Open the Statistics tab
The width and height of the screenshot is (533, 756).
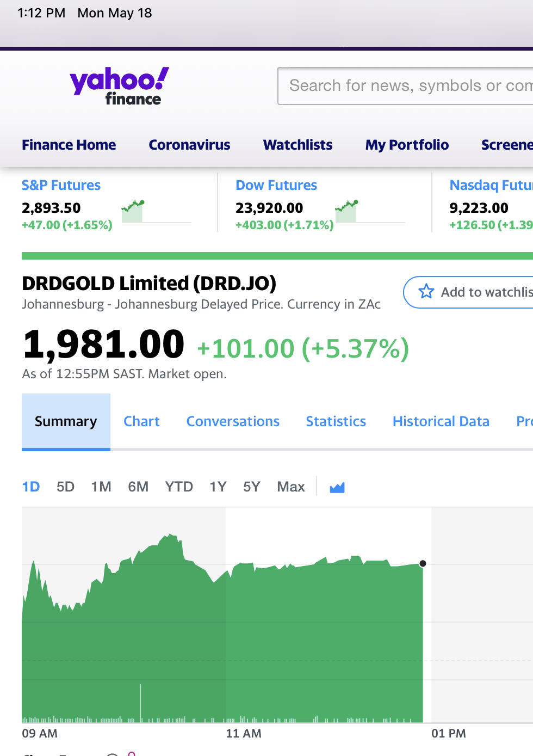336,421
